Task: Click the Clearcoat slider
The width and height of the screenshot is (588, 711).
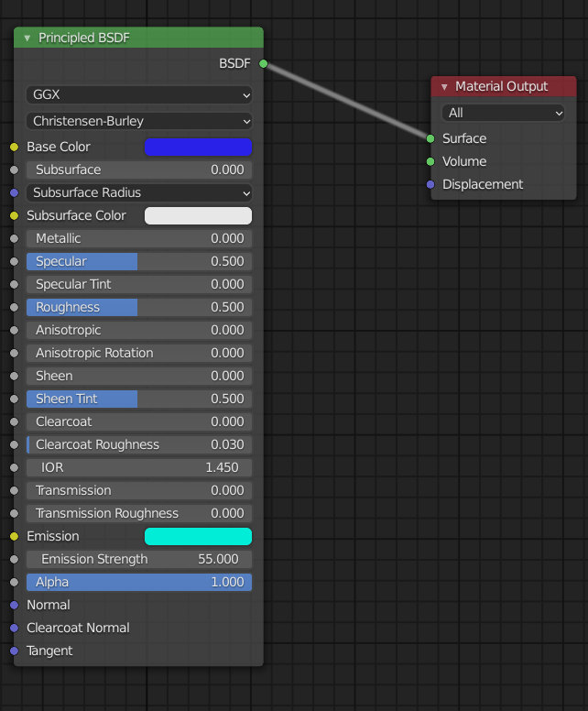Action: [139, 421]
